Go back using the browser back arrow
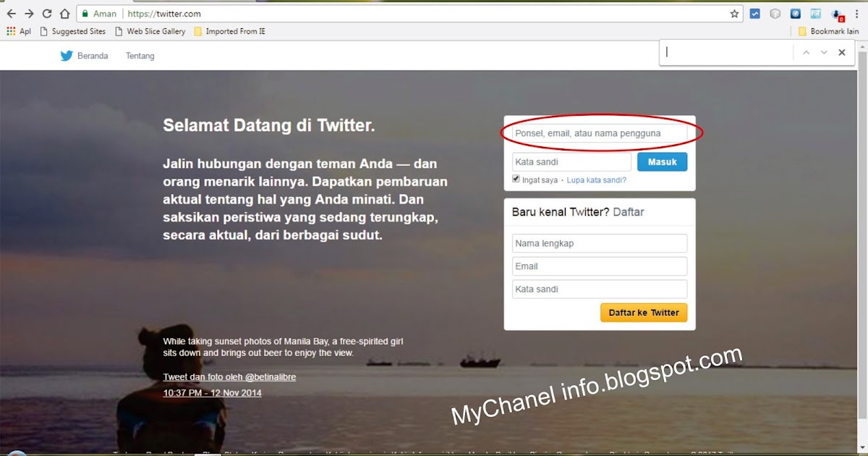Screen dimensions: 868x456 (11, 14)
